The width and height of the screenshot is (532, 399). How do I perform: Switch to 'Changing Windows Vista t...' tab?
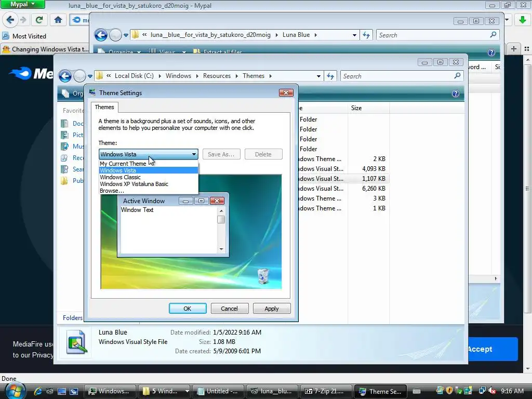coord(46,49)
